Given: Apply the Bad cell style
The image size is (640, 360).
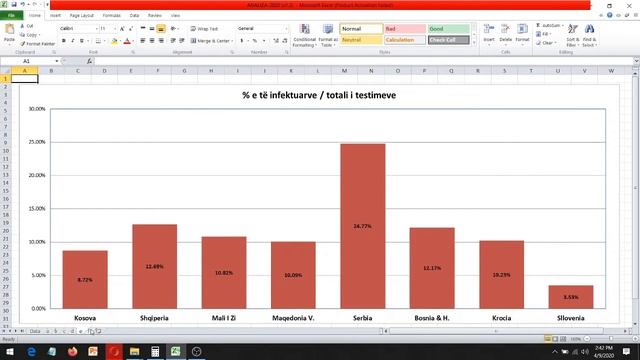Looking at the screenshot, I should tap(405, 29).
